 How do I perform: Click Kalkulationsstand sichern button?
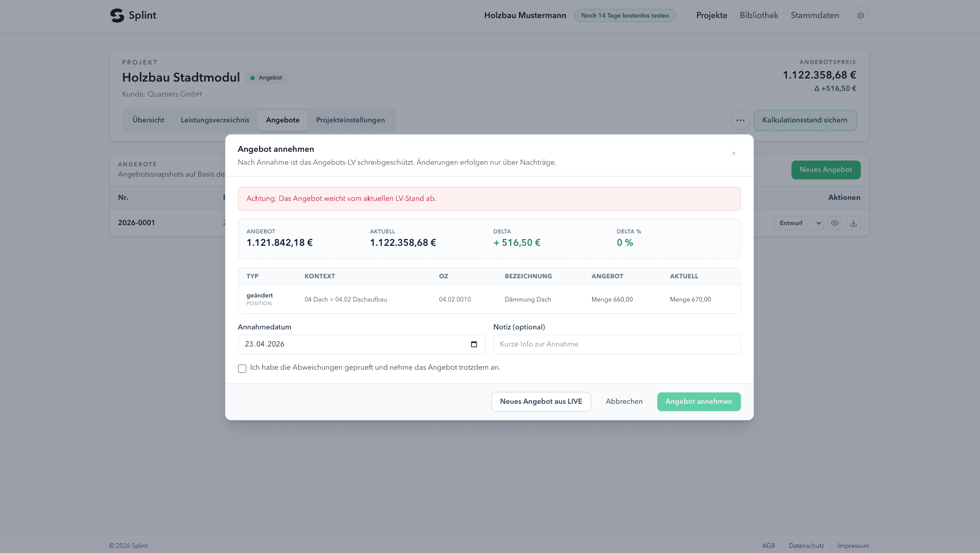click(804, 120)
